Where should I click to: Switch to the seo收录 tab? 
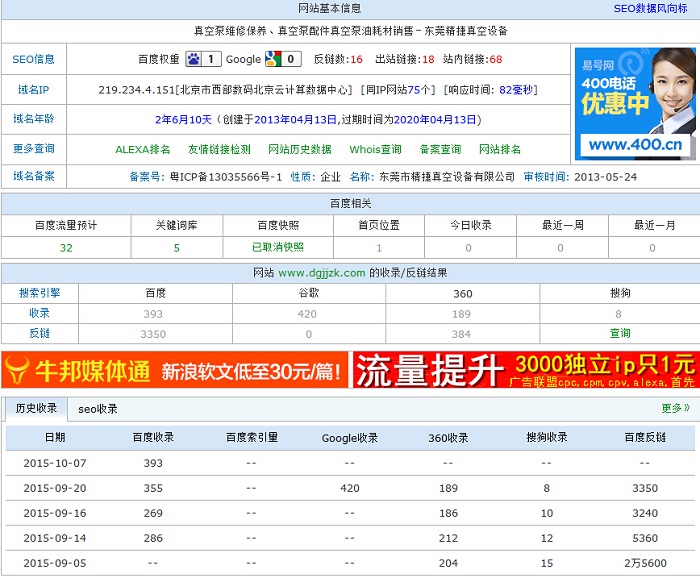coord(98,408)
